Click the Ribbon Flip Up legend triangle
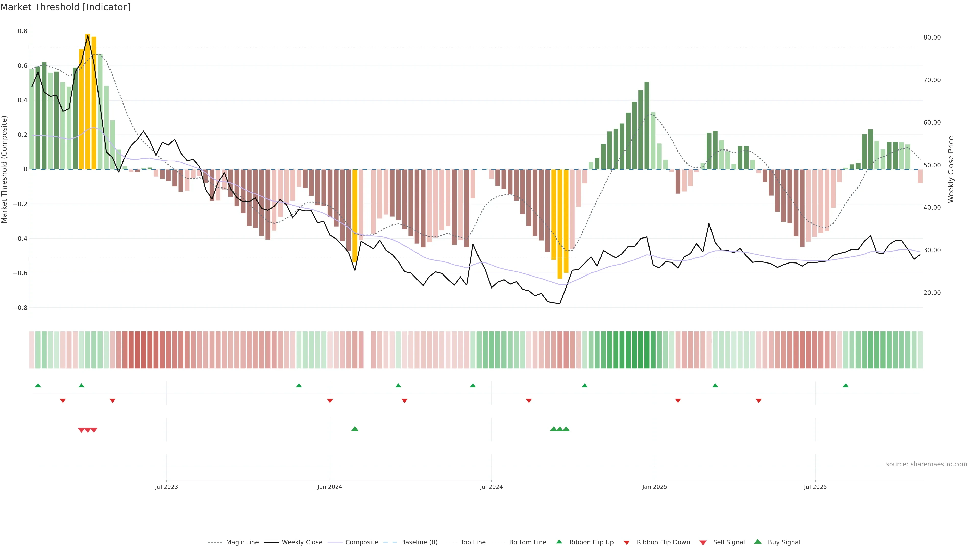 559,542
